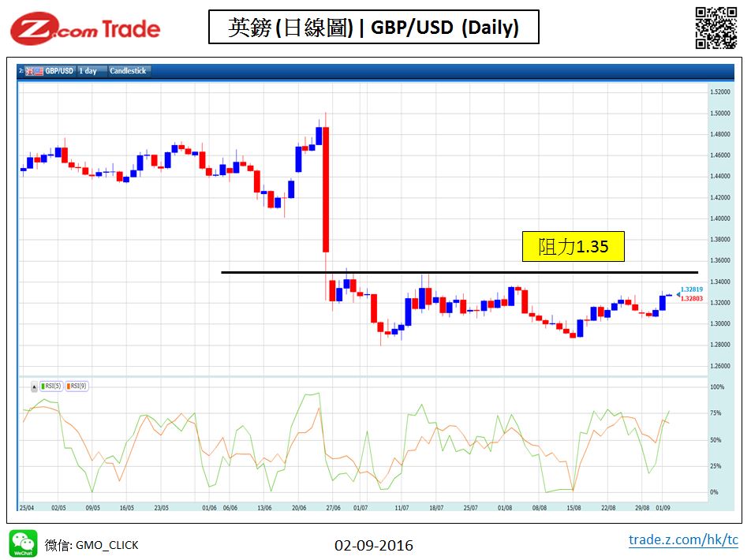Click the green WeChat icon

[23, 543]
